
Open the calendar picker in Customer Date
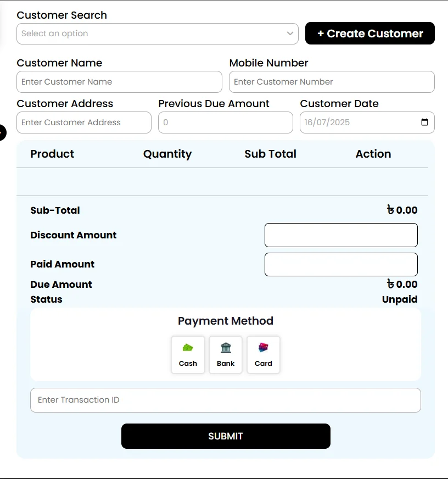(424, 122)
